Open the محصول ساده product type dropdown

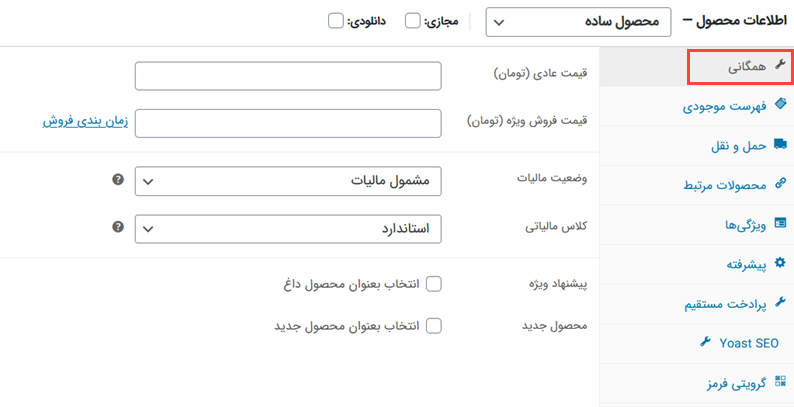click(x=579, y=21)
